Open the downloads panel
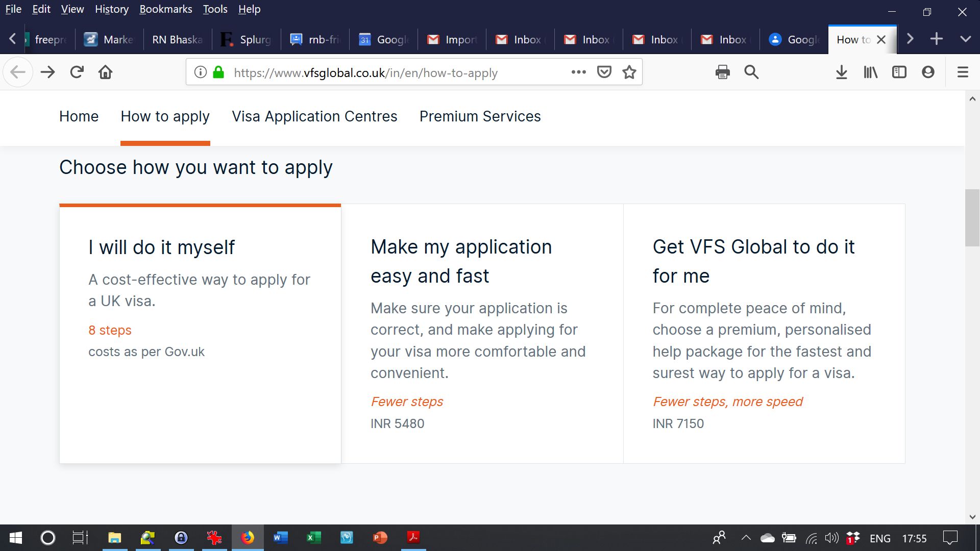Screen dimensions: 980x551 (842, 72)
